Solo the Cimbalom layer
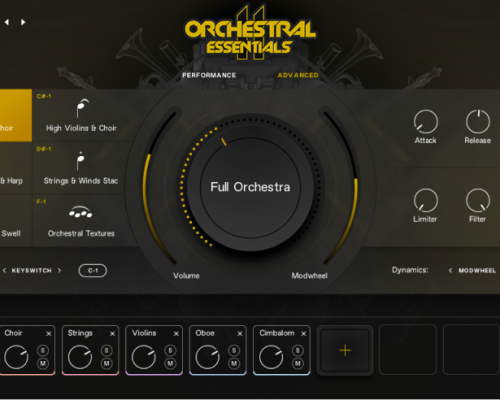This screenshot has height=400, width=500. tap(298, 350)
